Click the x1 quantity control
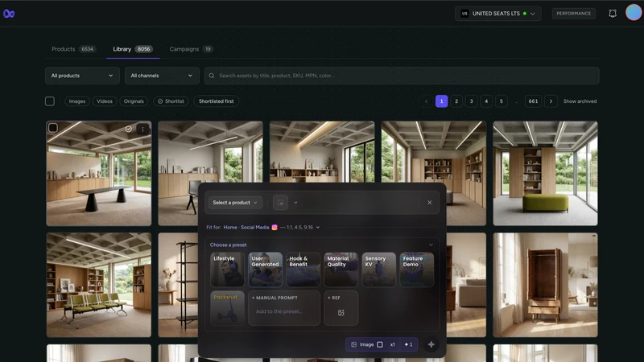The width and height of the screenshot is (644, 362). (x=393, y=344)
